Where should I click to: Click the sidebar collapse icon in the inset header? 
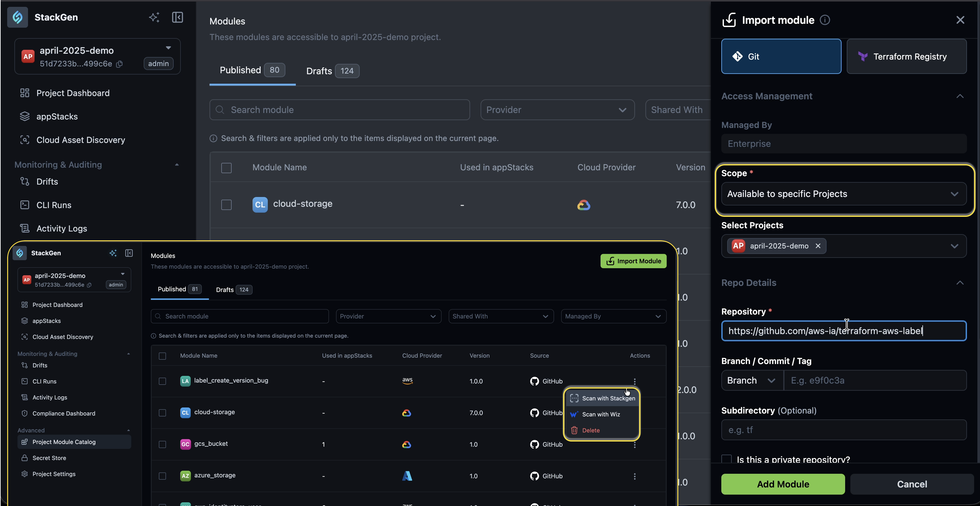[x=129, y=253]
